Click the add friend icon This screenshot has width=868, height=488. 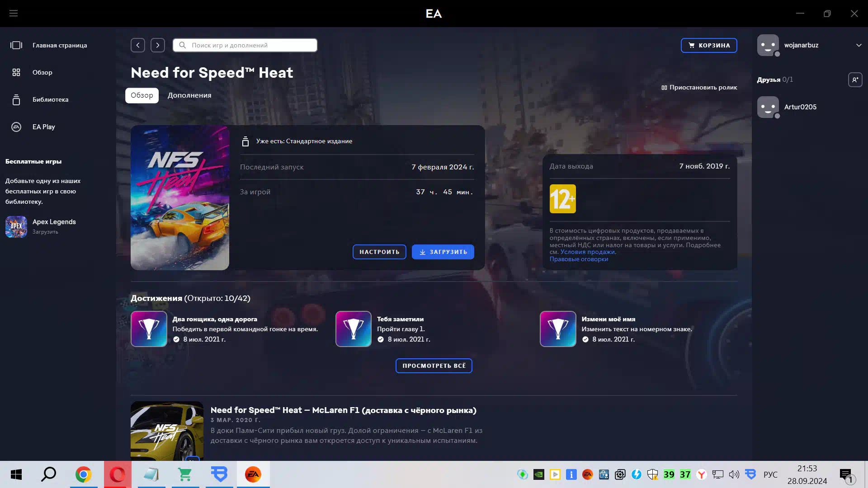point(855,80)
